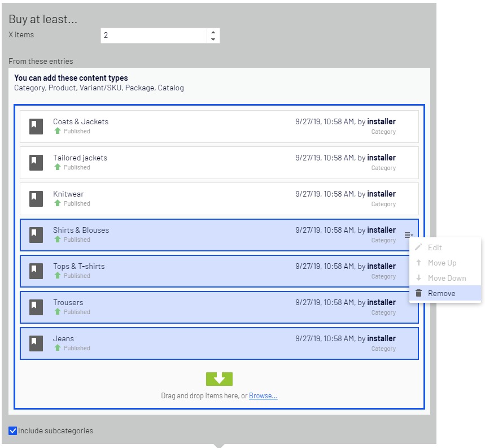The image size is (485, 448).
Task: Click the Tops & T-shirts bookmark icon
Action: (36, 271)
